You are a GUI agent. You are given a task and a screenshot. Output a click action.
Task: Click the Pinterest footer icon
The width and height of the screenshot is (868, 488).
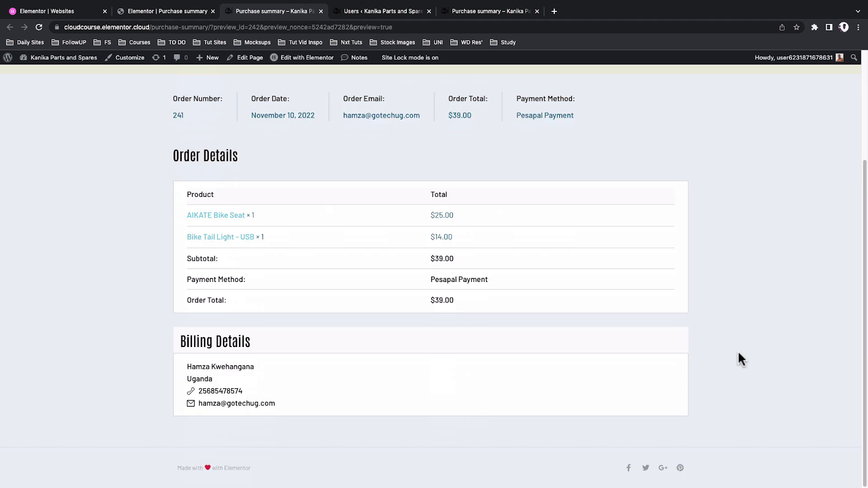[680, 468]
